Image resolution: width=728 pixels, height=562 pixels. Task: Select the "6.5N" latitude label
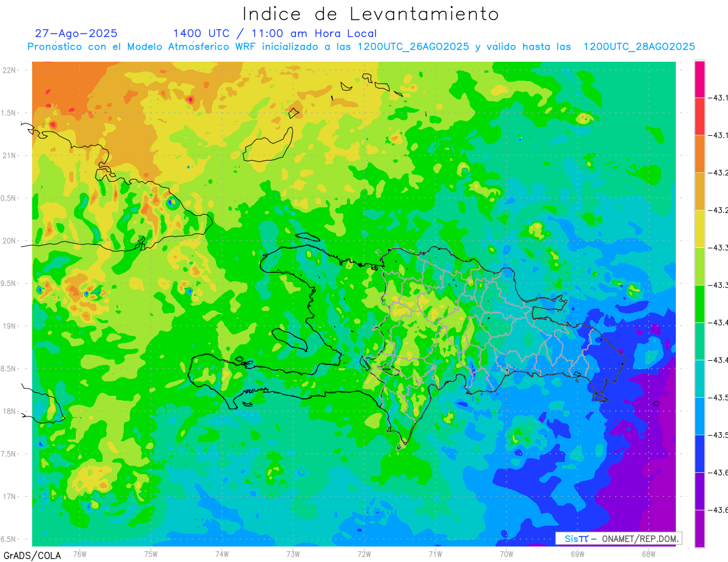(x=9, y=539)
